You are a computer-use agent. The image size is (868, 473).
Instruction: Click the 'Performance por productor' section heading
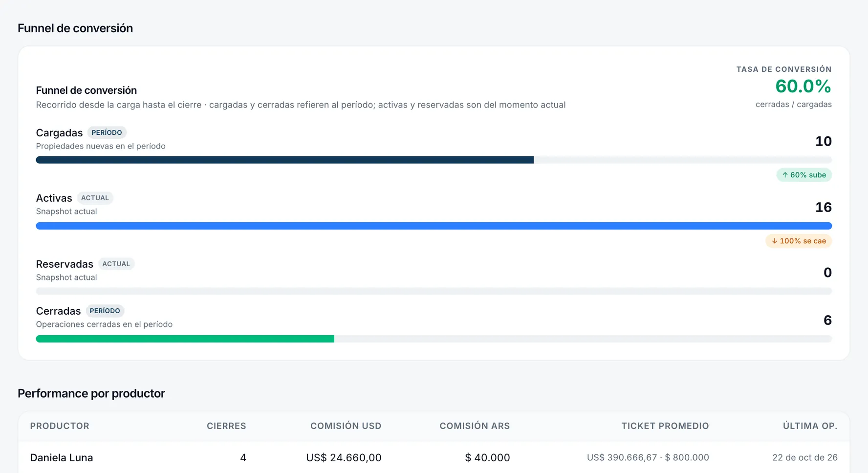[91, 393]
